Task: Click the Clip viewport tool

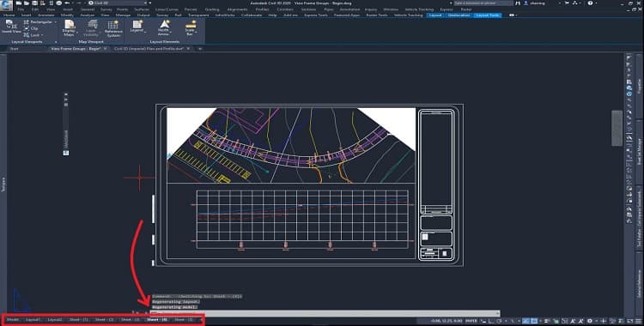Action: 31,28
